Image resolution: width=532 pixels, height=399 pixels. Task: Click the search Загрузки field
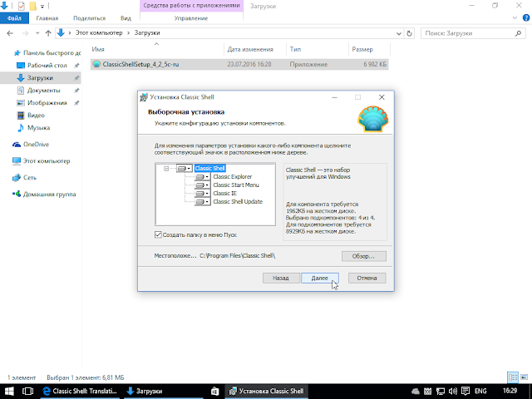click(x=473, y=33)
